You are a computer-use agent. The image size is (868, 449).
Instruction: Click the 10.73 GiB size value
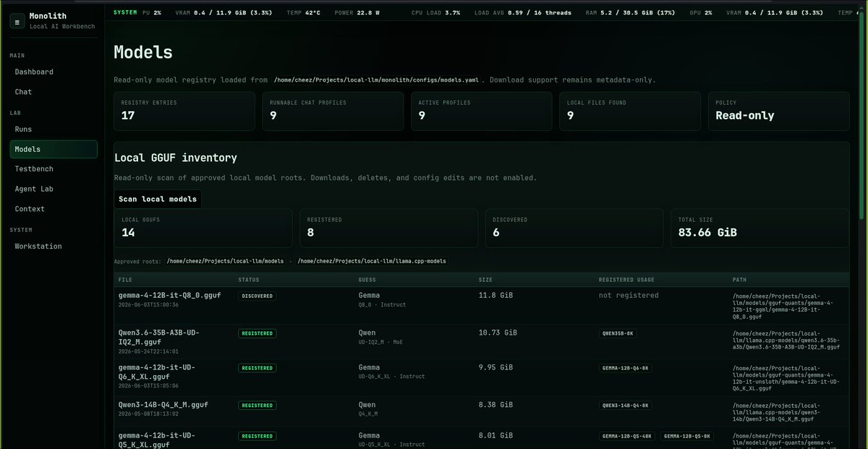pyautogui.click(x=498, y=333)
